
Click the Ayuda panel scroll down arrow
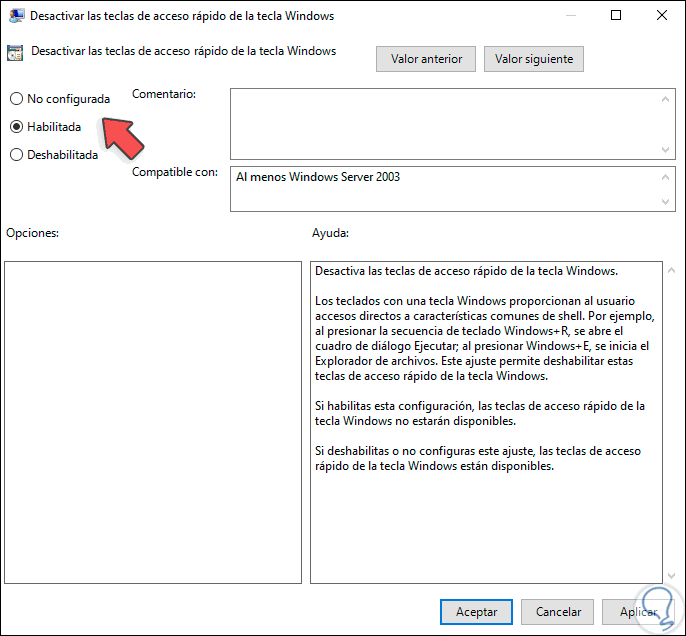(x=672, y=576)
